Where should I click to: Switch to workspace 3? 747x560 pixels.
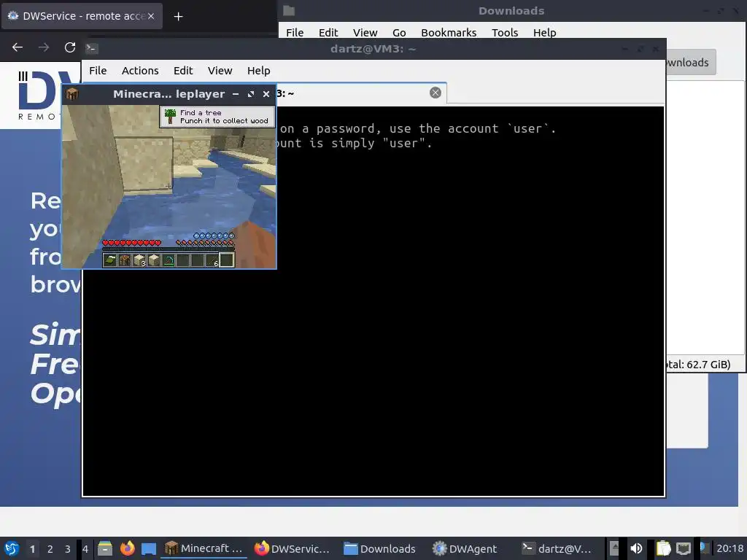tap(68, 549)
